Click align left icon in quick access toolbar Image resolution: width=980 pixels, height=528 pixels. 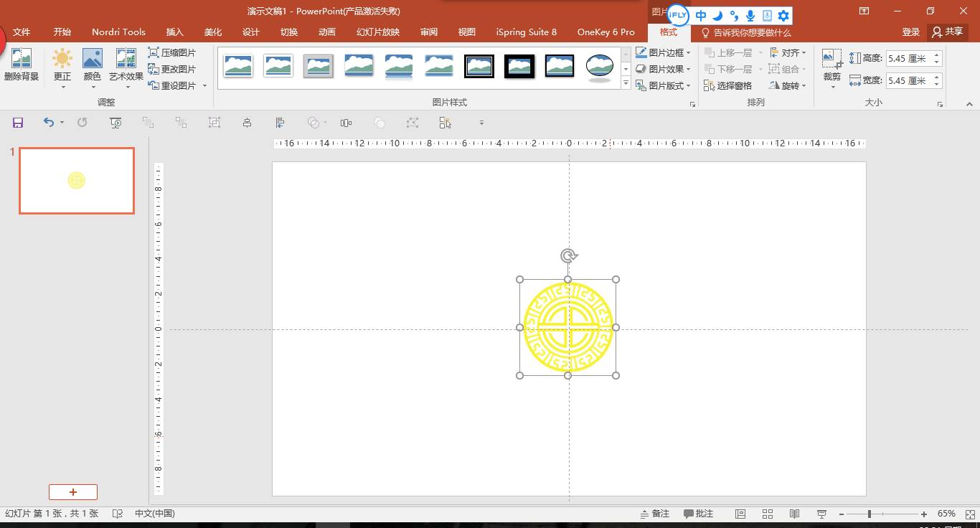281,123
